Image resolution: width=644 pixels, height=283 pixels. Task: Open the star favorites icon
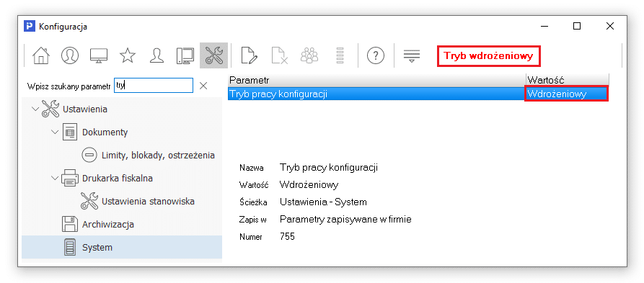pyautogui.click(x=128, y=55)
